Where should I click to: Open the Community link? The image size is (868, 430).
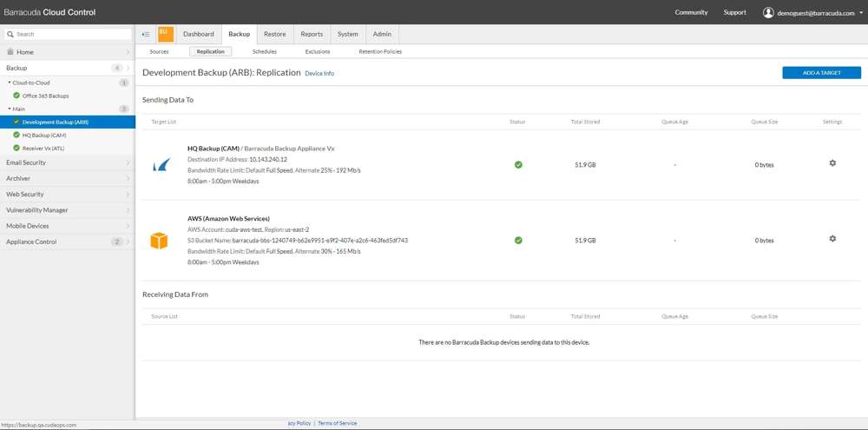tap(691, 12)
